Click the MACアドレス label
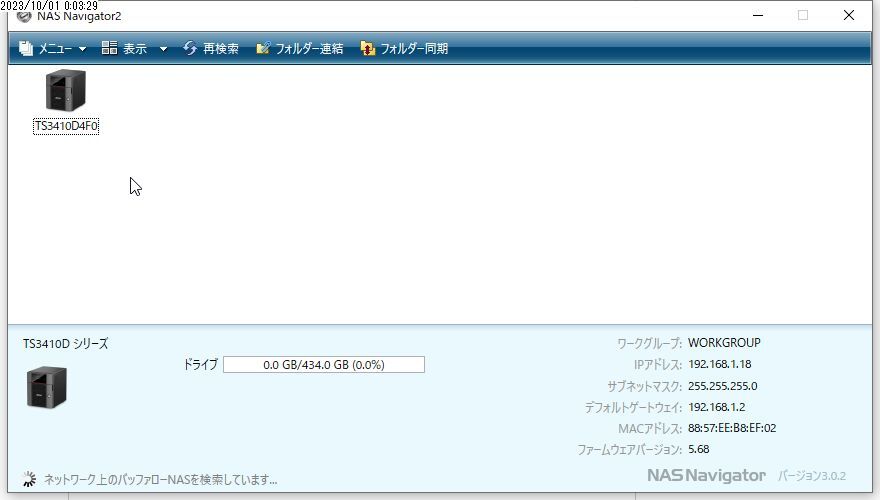Screen dimensions: 880x500 pyautogui.click(x=650, y=429)
